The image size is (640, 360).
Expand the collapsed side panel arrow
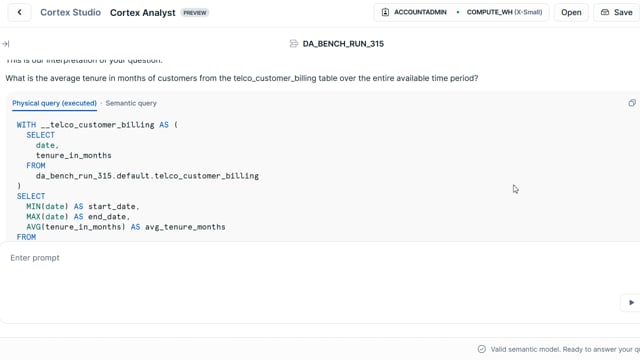5,44
